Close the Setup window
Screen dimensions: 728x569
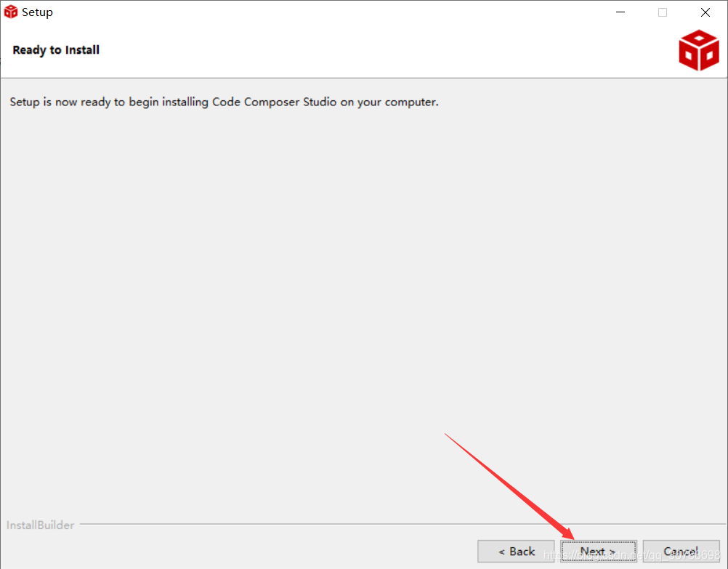click(x=705, y=12)
